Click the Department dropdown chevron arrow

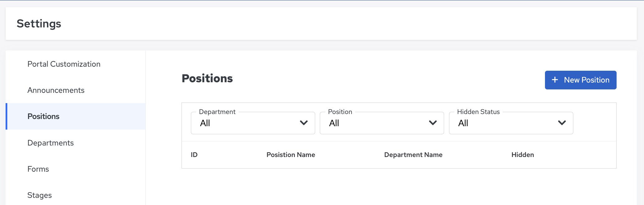pos(304,123)
